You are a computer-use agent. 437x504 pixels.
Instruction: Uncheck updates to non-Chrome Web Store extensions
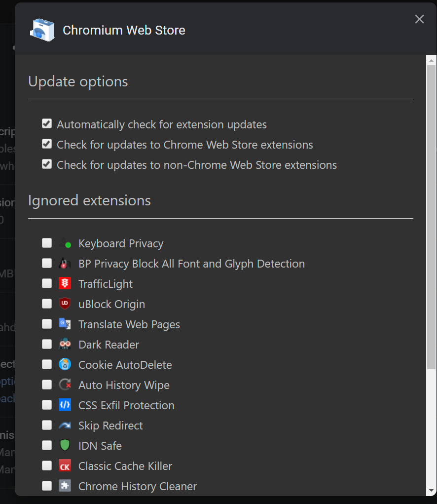pyautogui.click(x=47, y=164)
